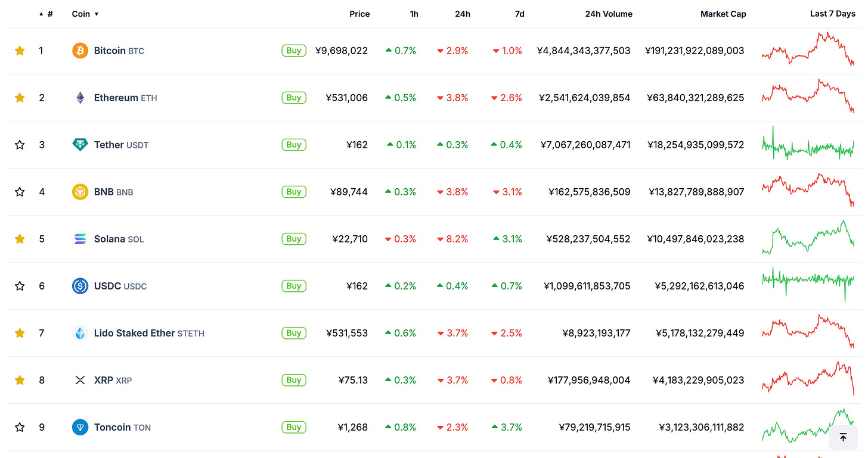Viewport: 868px width, 458px height.
Task: Open Solana's 7-day sparkline chart
Action: coord(808,237)
